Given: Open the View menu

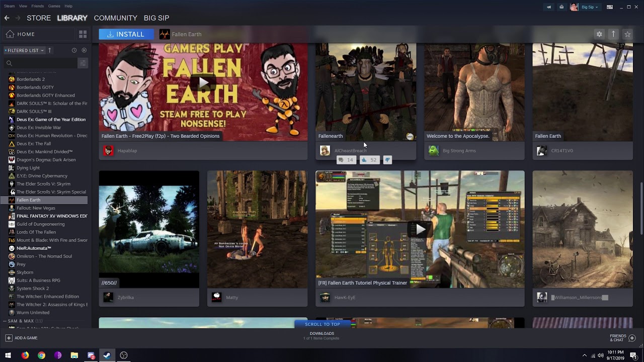Looking at the screenshot, I should click(23, 6).
